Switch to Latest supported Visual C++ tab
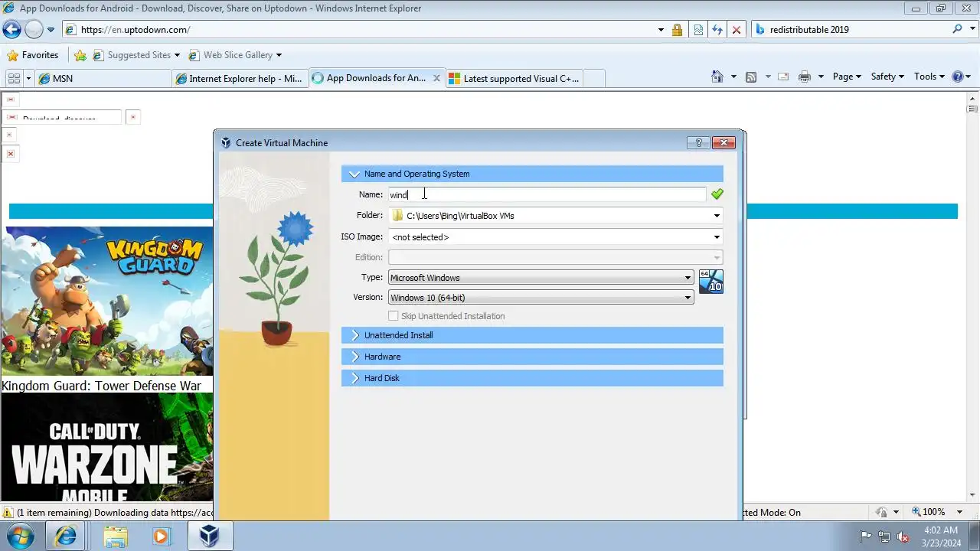The width and height of the screenshot is (980, 551). click(514, 78)
